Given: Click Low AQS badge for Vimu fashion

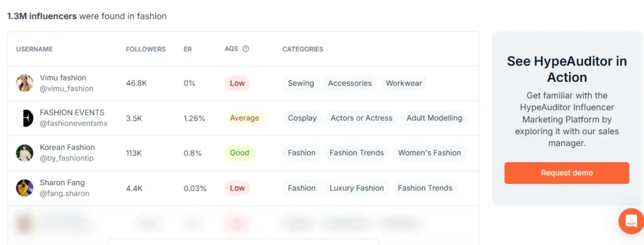Looking at the screenshot, I should tap(237, 83).
